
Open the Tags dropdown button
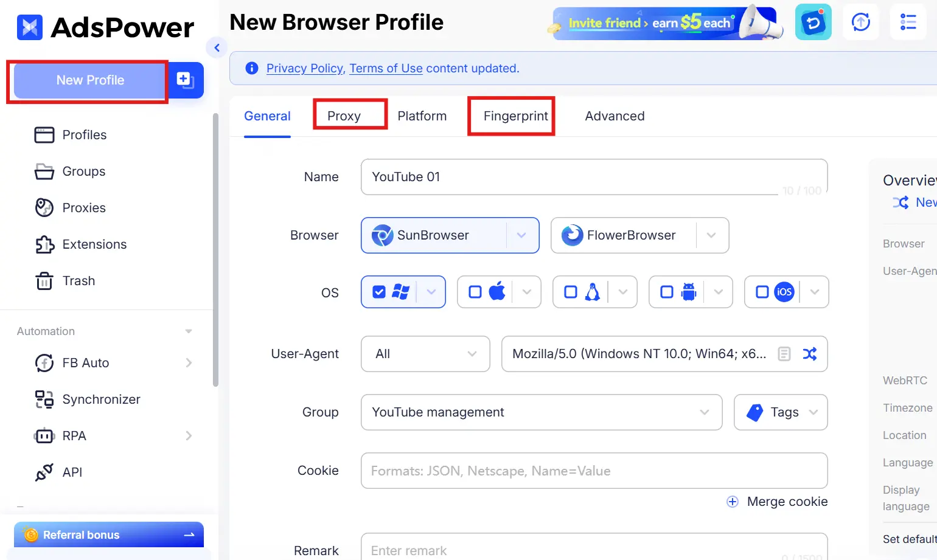click(x=781, y=412)
